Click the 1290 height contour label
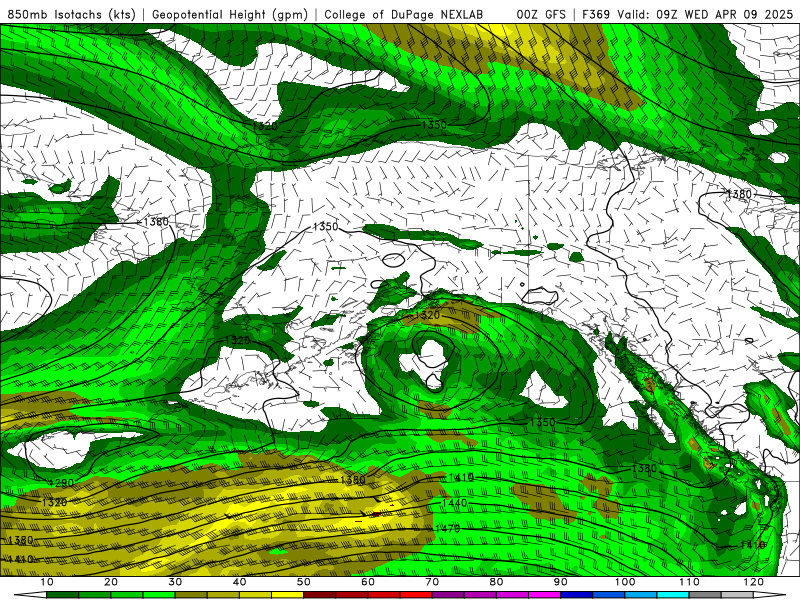The height and width of the screenshot is (600, 800). tap(61, 482)
